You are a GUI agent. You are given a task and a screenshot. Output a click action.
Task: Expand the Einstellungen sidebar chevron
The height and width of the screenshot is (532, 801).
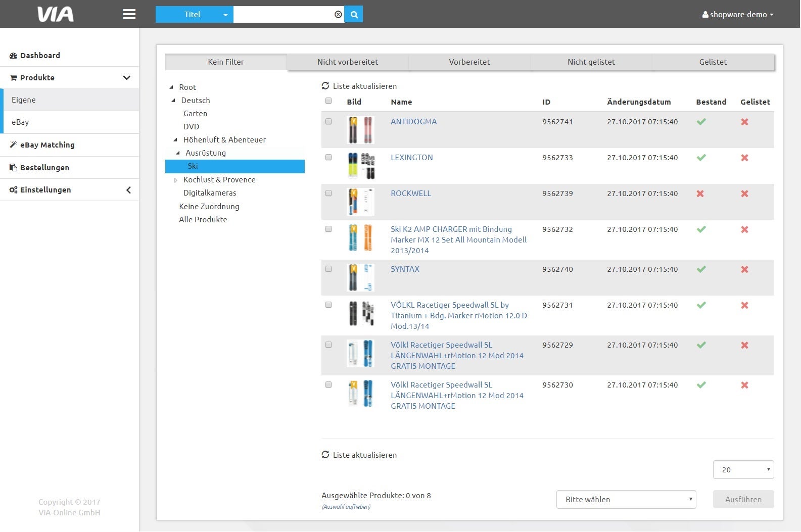click(x=128, y=190)
